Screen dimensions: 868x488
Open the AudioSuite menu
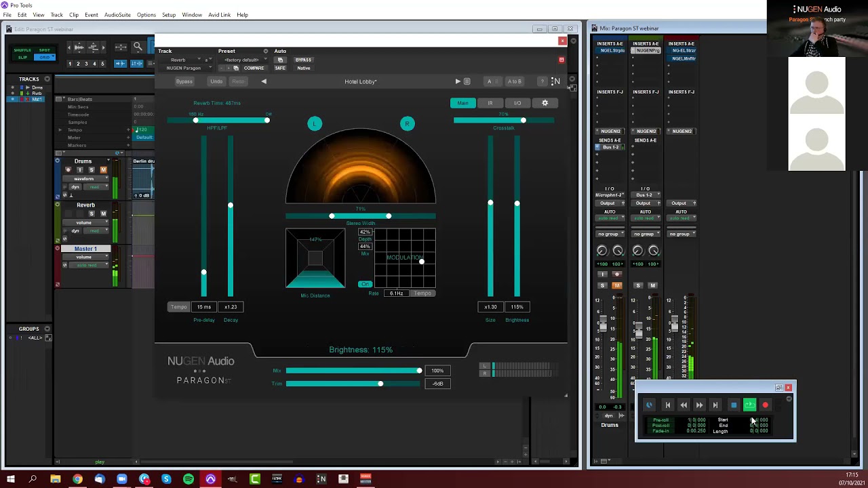pos(117,15)
